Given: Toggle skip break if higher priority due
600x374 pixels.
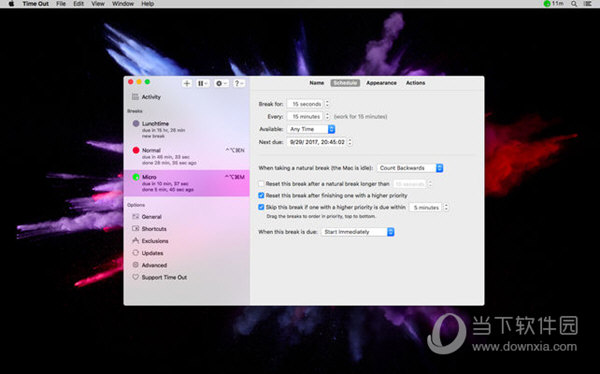Looking at the screenshot, I should (x=261, y=207).
